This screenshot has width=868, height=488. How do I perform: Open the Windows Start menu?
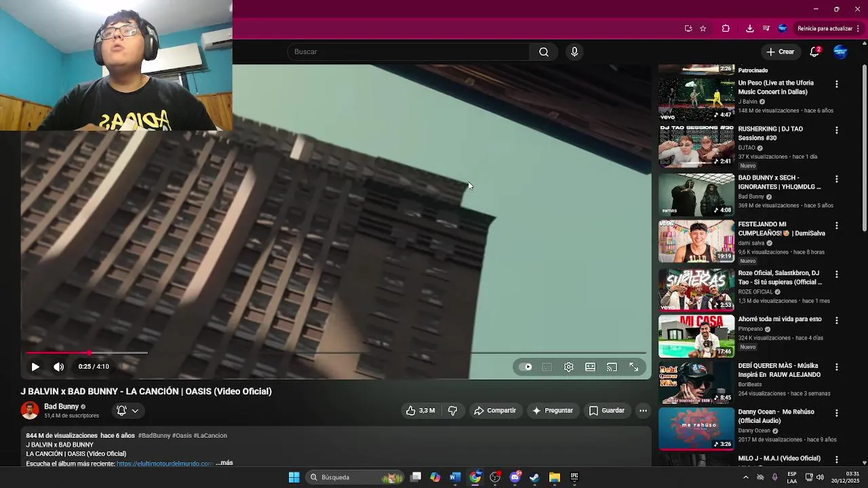pyautogui.click(x=294, y=477)
